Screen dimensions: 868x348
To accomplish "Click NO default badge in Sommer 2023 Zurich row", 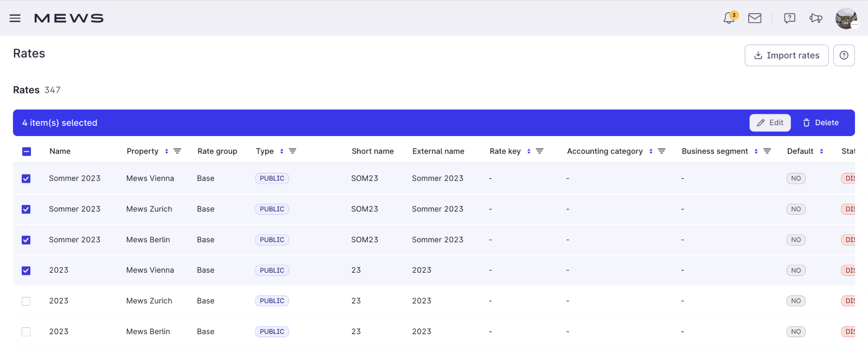I will (x=796, y=209).
